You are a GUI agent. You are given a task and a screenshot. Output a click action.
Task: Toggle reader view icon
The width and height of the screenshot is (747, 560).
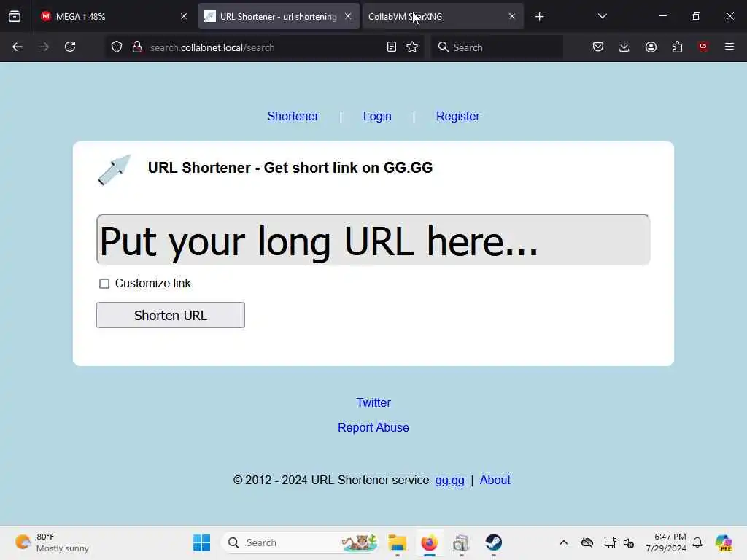392,47
